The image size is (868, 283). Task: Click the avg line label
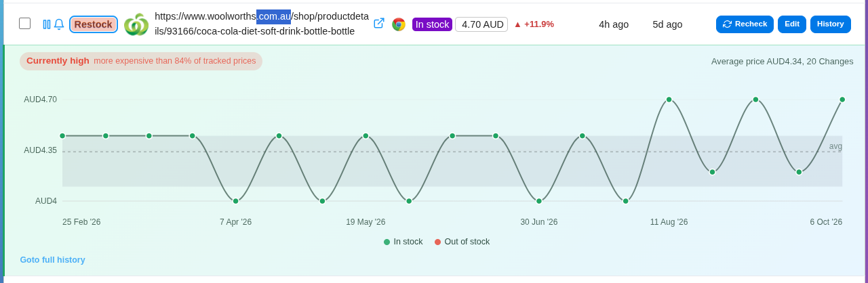point(835,146)
